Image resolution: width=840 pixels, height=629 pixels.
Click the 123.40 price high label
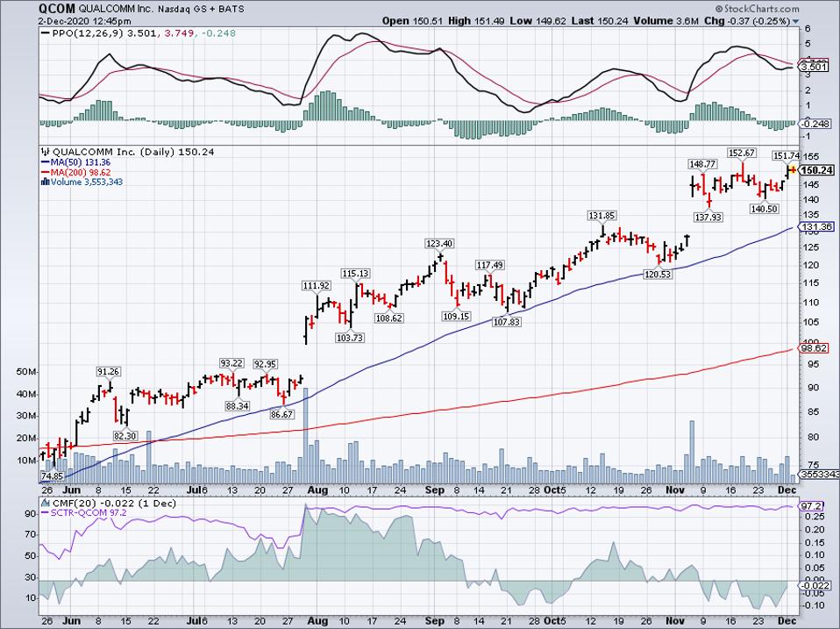439,244
